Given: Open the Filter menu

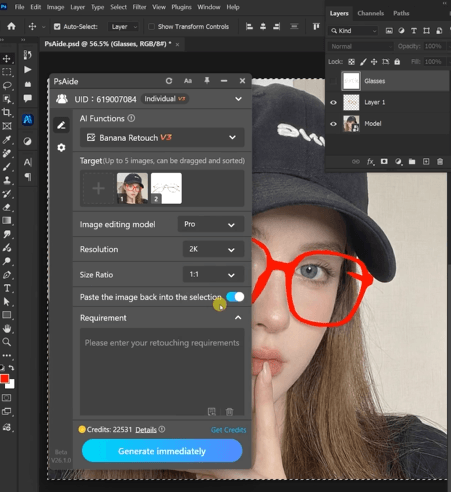Looking at the screenshot, I should [x=139, y=7].
